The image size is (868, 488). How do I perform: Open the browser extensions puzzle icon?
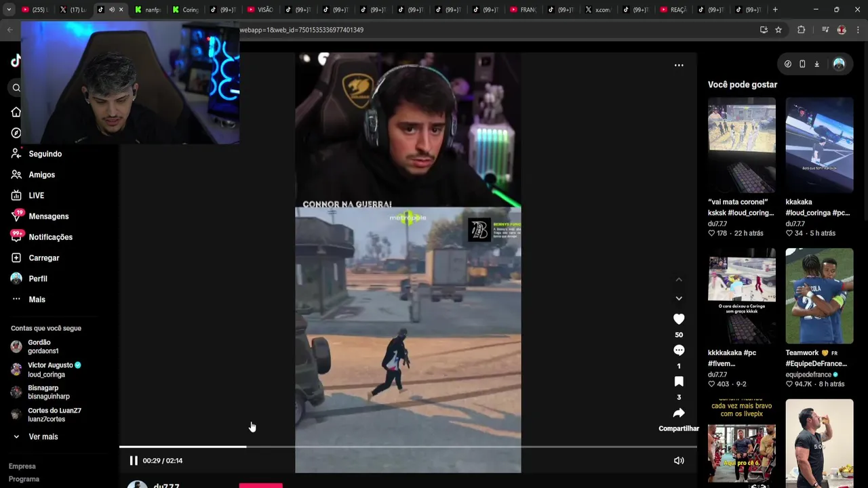(801, 30)
